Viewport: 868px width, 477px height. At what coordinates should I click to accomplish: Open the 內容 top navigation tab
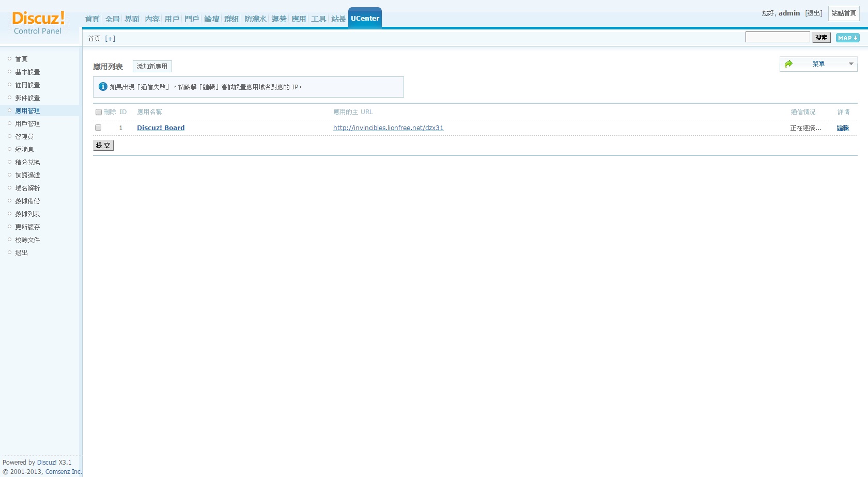click(152, 19)
